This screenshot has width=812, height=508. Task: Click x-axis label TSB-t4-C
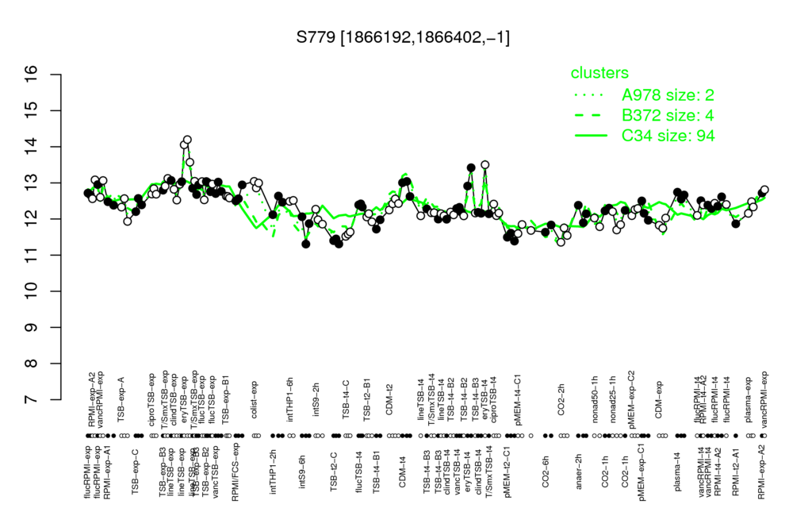pos(347,399)
